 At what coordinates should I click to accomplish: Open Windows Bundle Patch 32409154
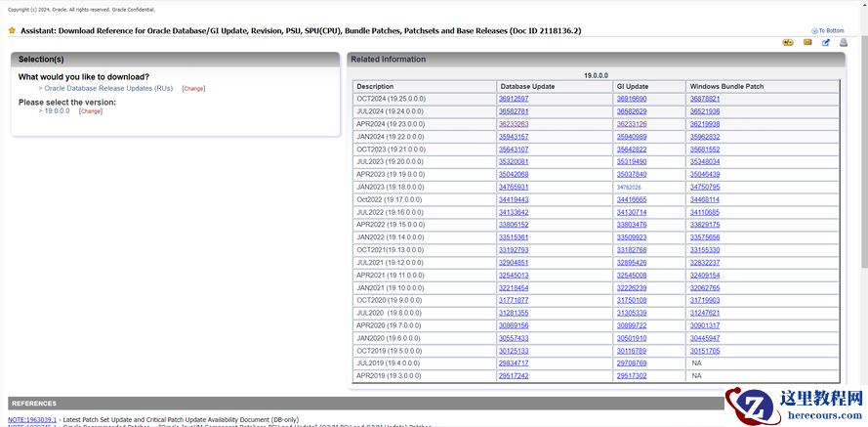pyautogui.click(x=705, y=276)
